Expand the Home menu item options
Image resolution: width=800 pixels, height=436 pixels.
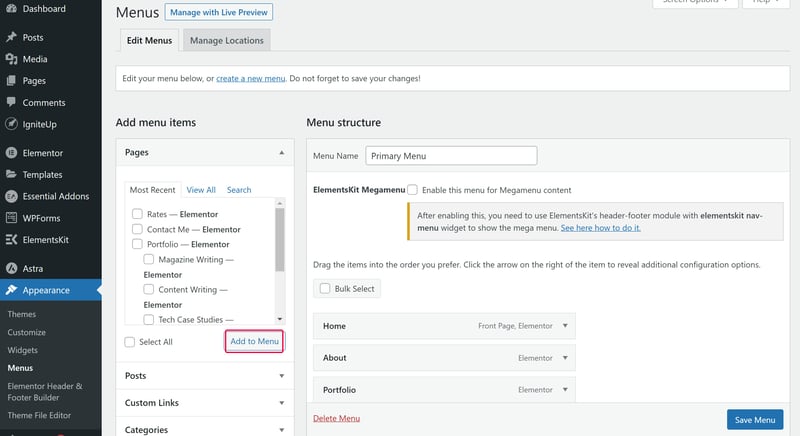(x=565, y=325)
